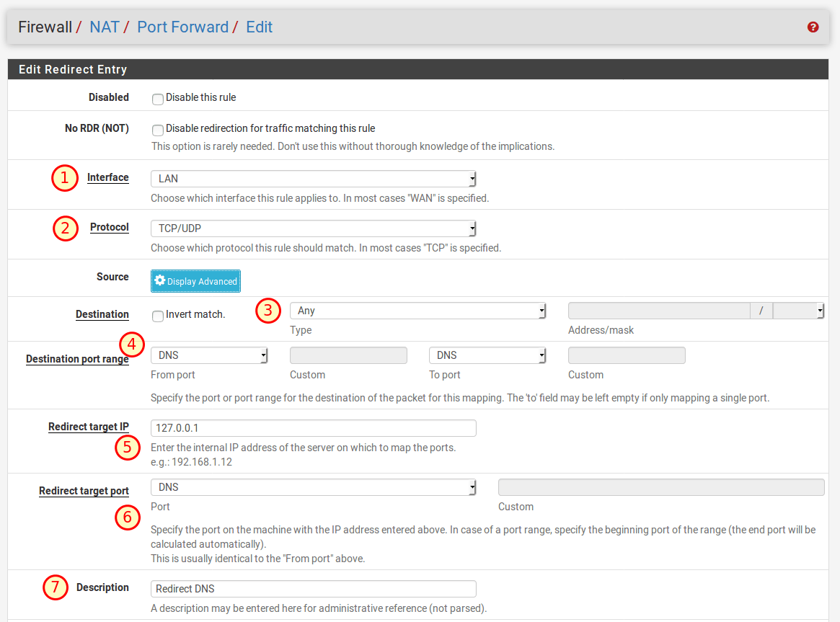The image size is (840, 622).
Task: Click the Redirect target port Custom field
Action: tap(660, 487)
